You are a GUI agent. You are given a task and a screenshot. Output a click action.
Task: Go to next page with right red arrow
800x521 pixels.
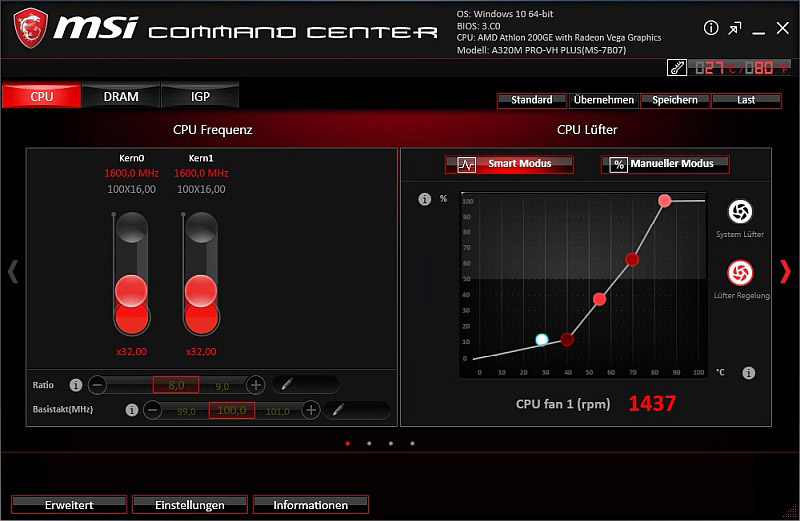[785, 271]
